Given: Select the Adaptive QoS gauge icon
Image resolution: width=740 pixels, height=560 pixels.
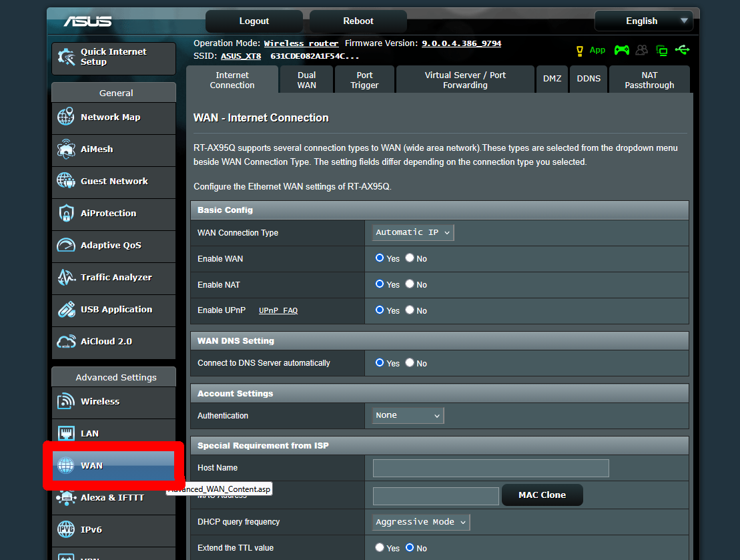Looking at the screenshot, I should coord(66,245).
